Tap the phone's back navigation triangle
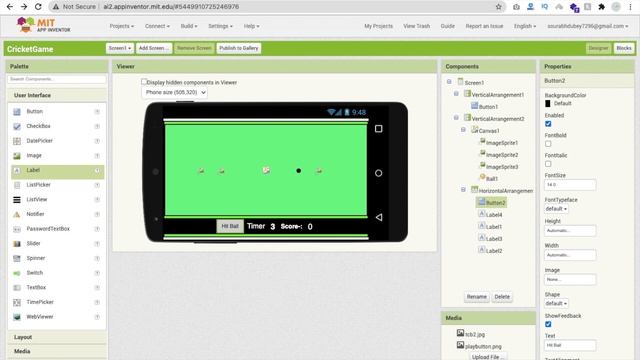This screenshot has height=360, width=640. click(379, 217)
